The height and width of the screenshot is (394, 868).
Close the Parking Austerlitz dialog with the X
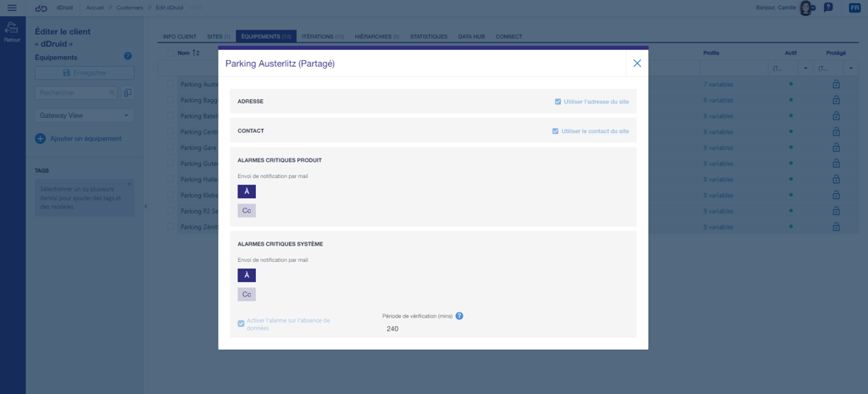(x=637, y=64)
